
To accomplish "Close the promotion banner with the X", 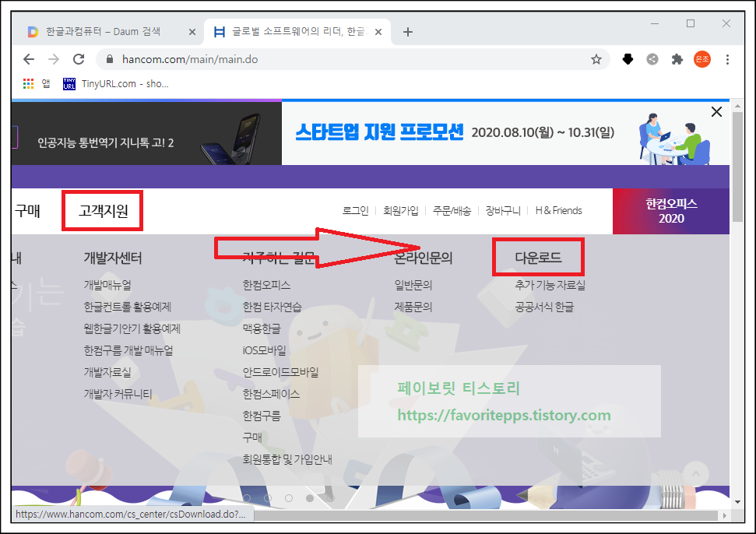I will tap(716, 112).
